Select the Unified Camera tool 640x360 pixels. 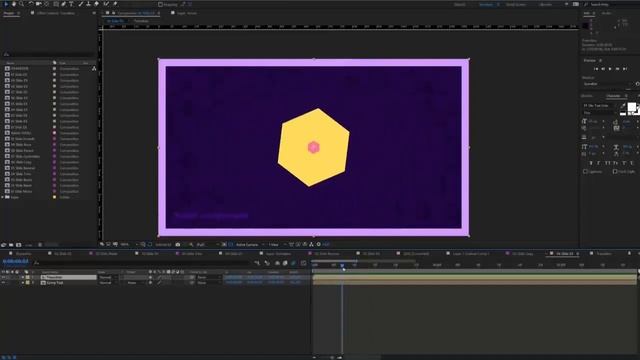coord(39,4)
